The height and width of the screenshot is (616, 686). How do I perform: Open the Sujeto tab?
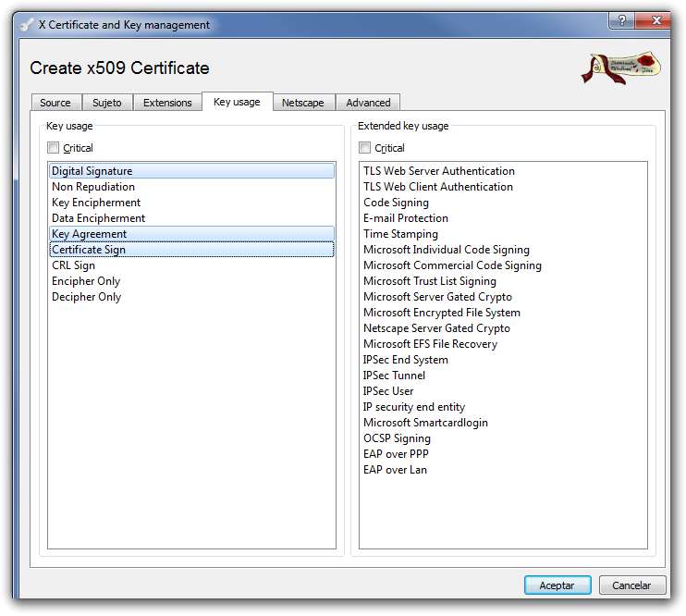107,103
